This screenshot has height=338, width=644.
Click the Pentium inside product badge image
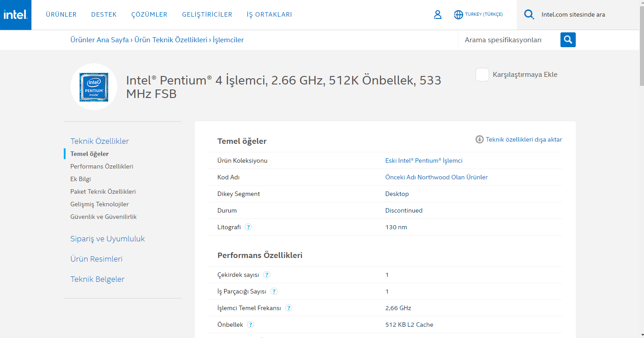[94, 87]
